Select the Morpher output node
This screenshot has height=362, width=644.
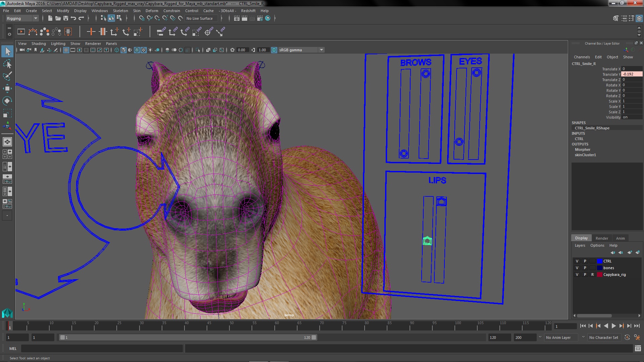coord(582,149)
